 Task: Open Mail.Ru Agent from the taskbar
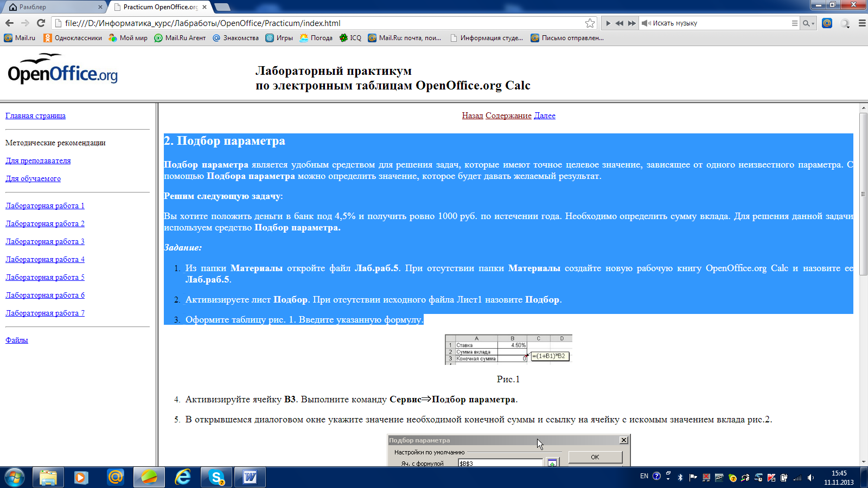click(x=115, y=477)
